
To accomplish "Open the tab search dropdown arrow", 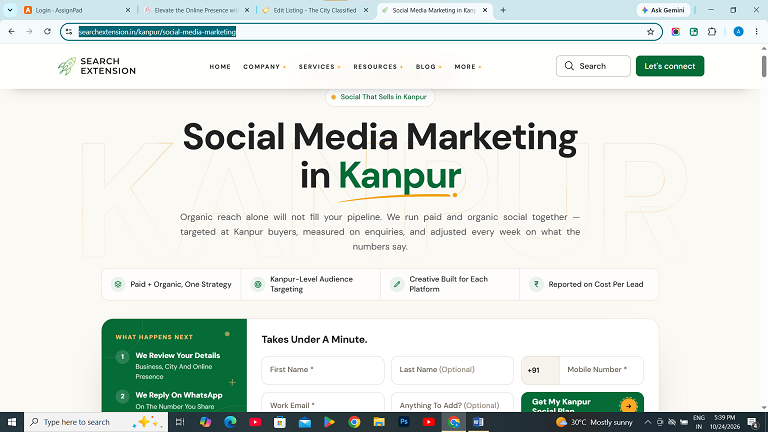I will point(10,10).
